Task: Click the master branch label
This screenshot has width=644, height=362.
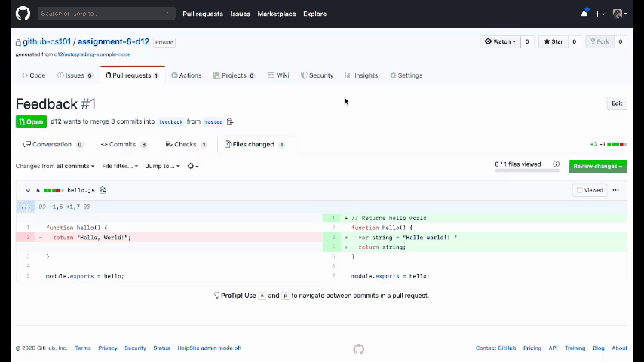Action: (x=213, y=121)
